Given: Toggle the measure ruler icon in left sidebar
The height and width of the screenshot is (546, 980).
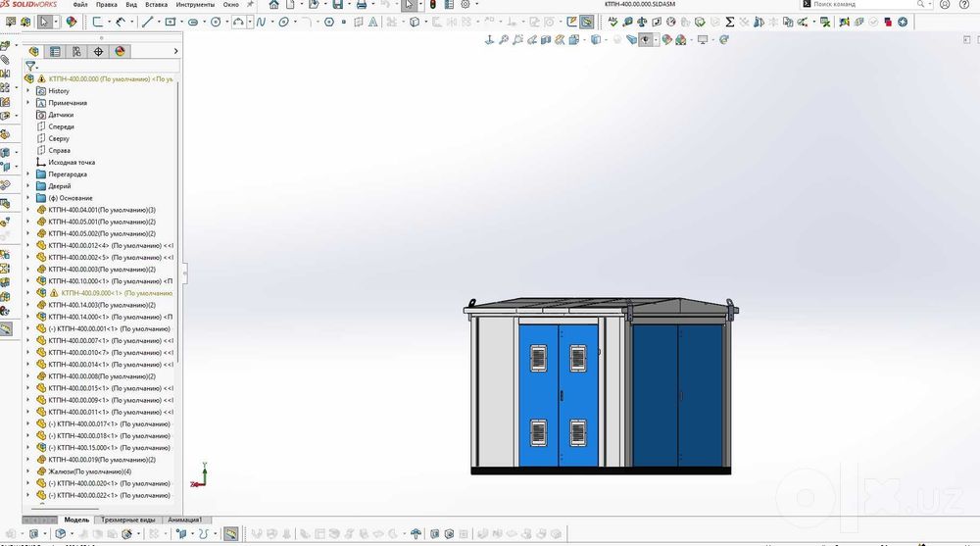Looking at the screenshot, I should (6, 329).
